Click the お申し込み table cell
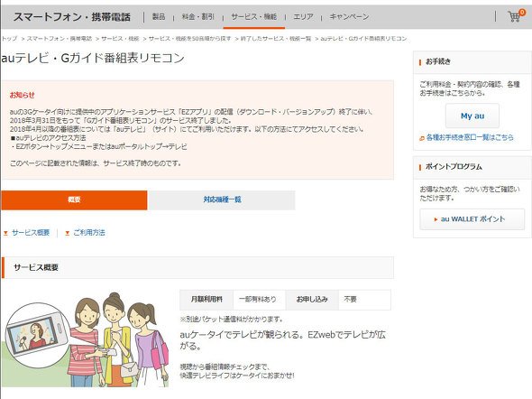The height and width of the screenshot is (399, 532). pos(312,300)
